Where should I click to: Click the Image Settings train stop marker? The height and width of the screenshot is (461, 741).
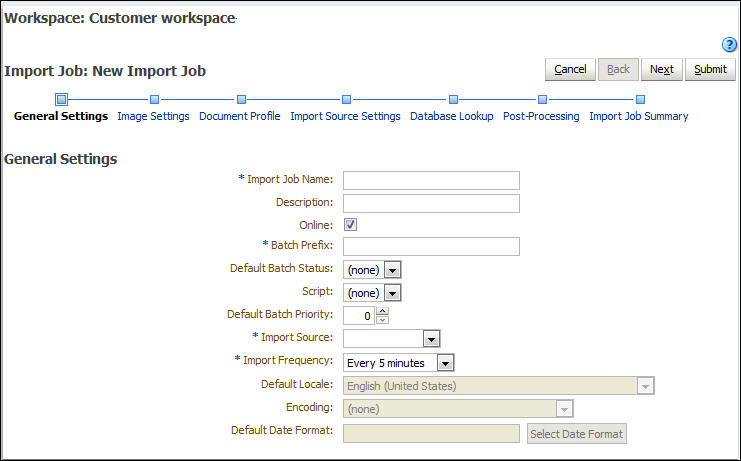(x=154, y=99)
